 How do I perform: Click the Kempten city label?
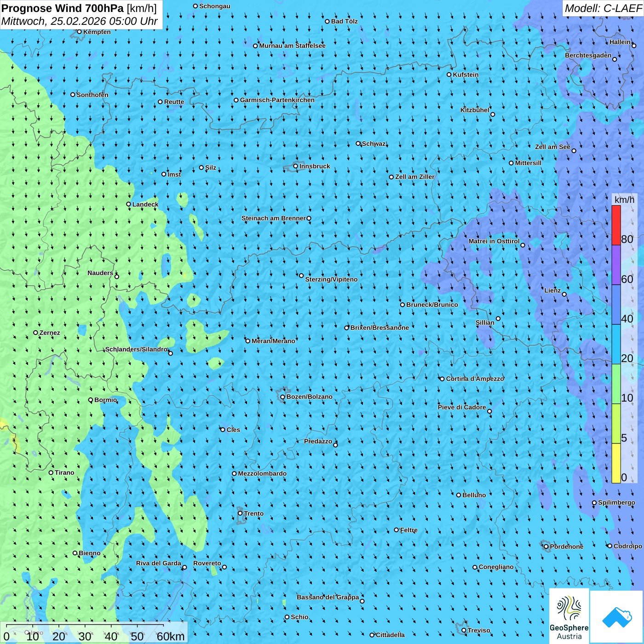97,32
